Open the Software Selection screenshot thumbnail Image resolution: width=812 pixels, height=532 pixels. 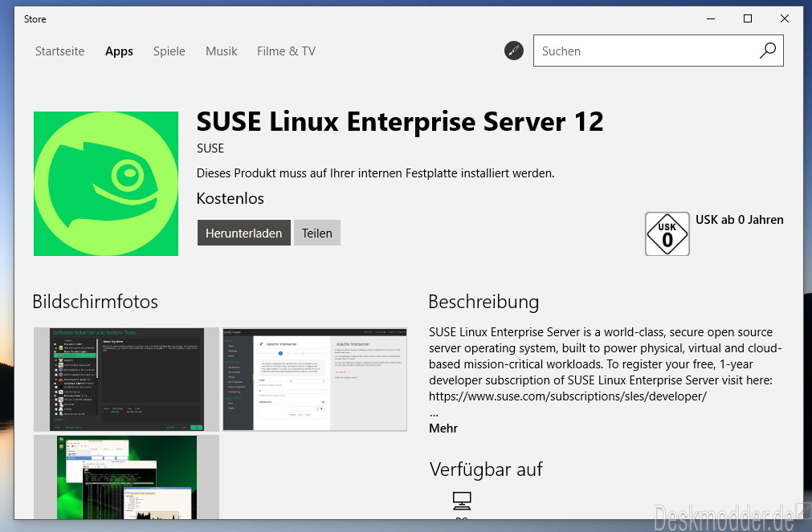click(x=126, y=380)
